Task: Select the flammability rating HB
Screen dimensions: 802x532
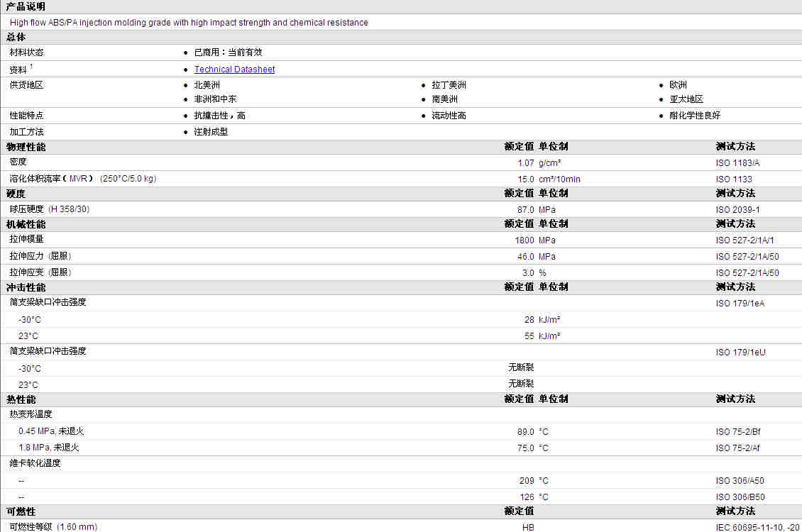Action: pos(528,528)
